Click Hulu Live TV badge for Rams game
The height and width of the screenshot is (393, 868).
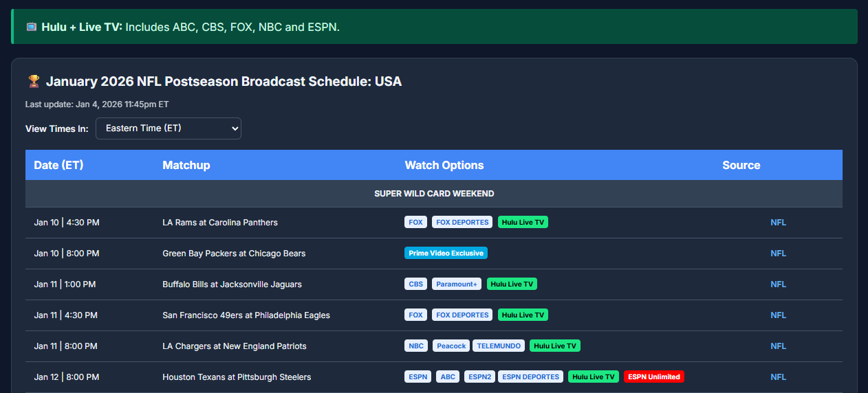pyautogui.click(x=523, y=222)
